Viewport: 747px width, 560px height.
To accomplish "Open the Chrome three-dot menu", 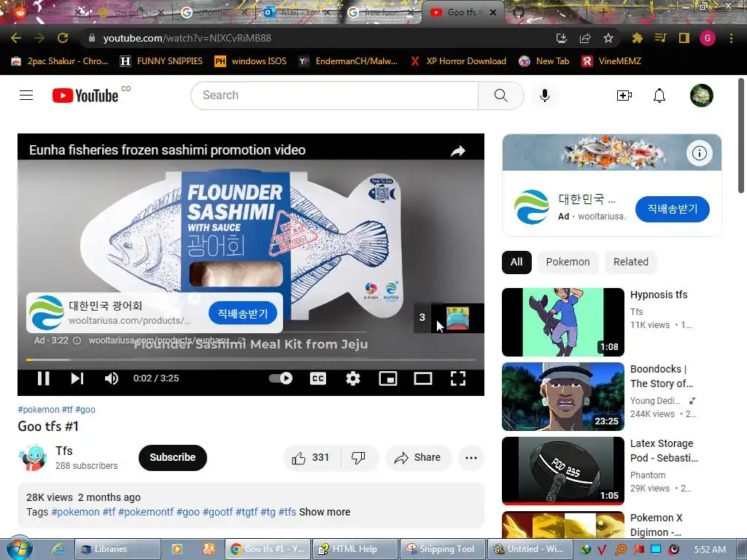I will pos(731,38).
